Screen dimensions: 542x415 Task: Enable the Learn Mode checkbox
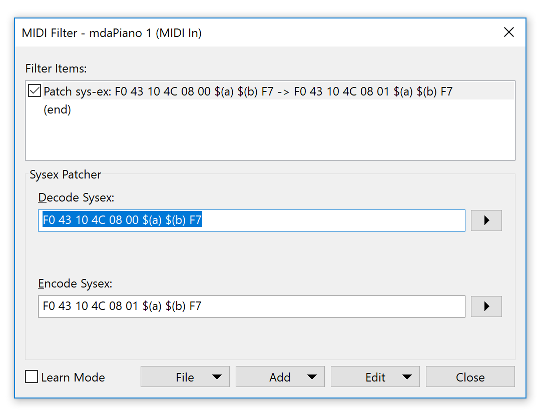(31, 377)
